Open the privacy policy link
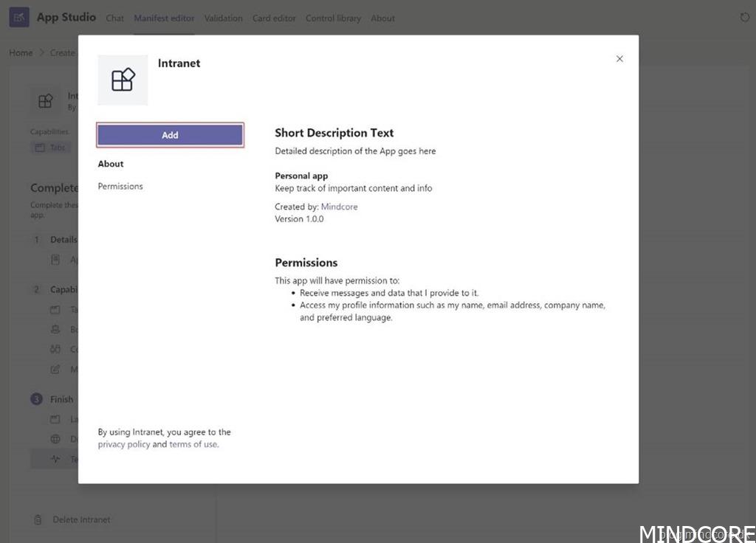The width and height of the screenshot is (756, 543). 123,444
